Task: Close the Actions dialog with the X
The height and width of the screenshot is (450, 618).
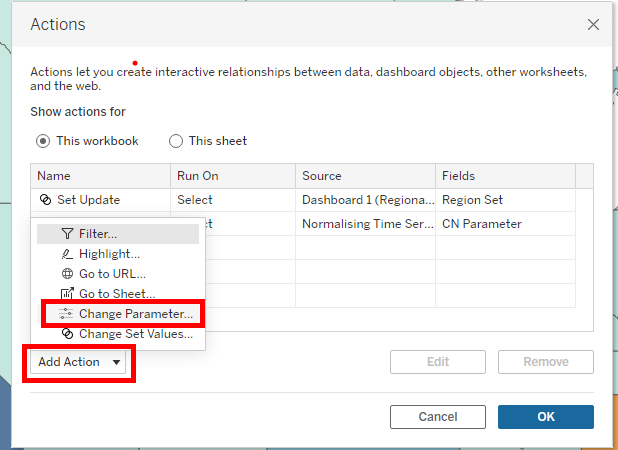Action: pyautogui.click(x=594, y=24)
